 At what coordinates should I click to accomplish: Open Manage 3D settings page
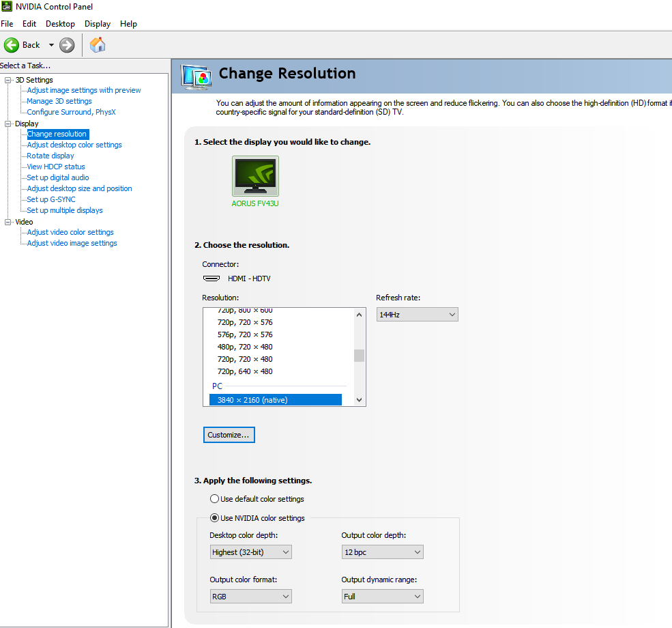coord(59,101)
